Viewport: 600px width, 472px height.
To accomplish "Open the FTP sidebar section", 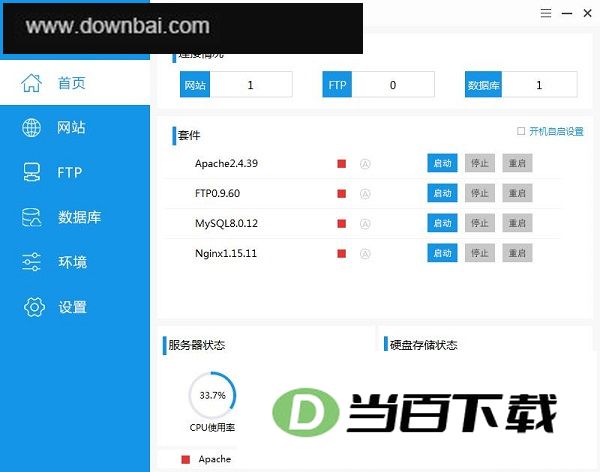I will [75, 172].
